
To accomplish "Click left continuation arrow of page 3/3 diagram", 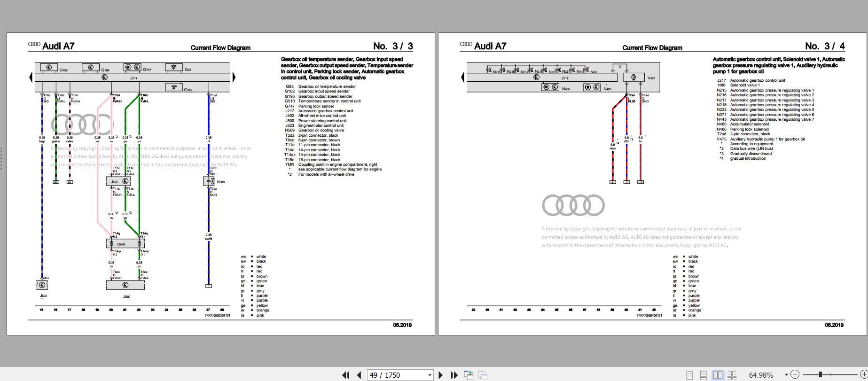I will [31, 77].
